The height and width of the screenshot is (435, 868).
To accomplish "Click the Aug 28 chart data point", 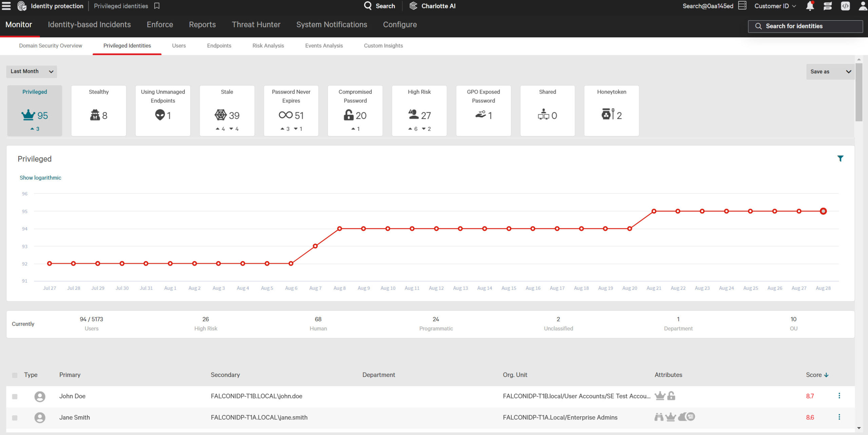I will point(823,211).
